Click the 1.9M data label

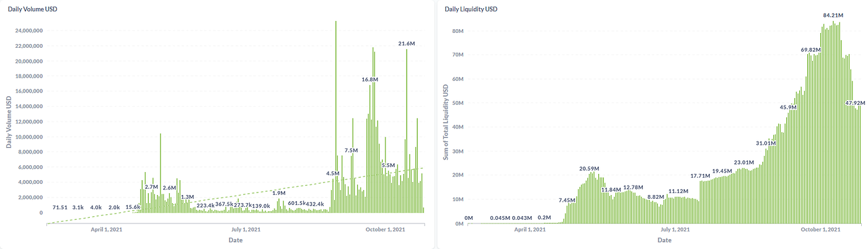point(279,193)
